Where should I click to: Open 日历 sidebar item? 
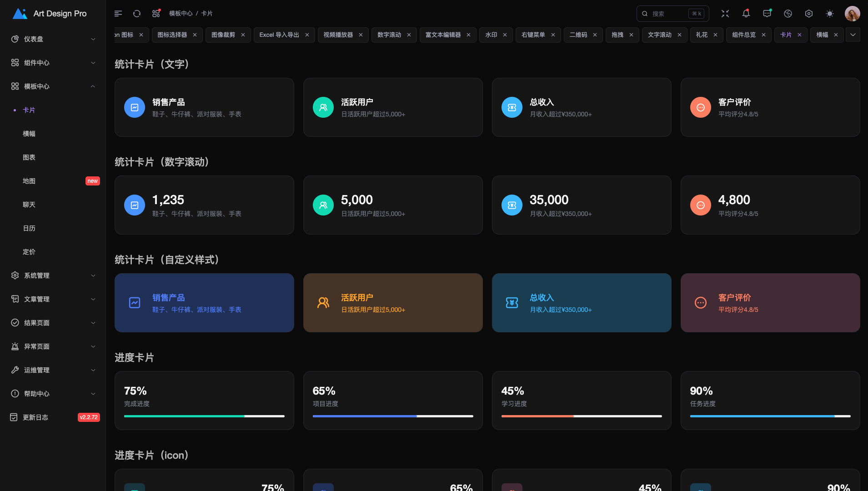coord(53,228)
